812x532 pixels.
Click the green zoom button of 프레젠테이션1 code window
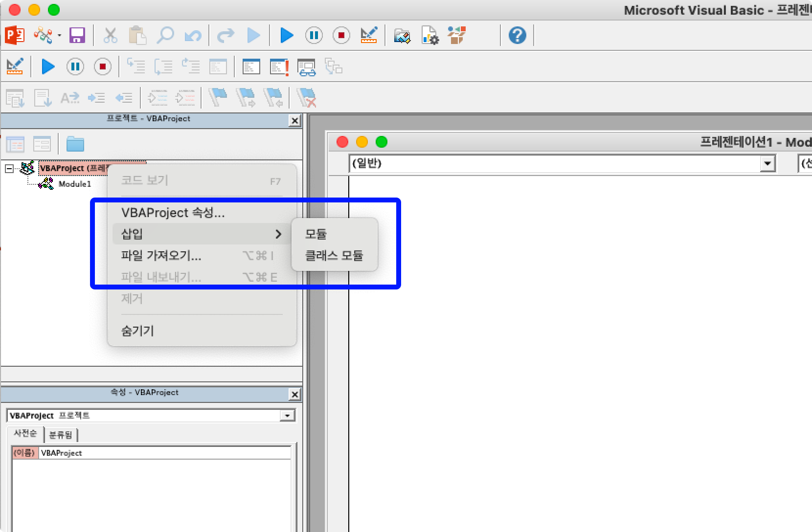[382, 142]
